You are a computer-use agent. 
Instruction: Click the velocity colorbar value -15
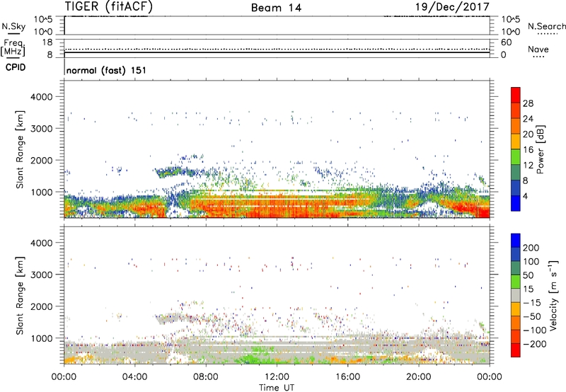pos(532,302)
